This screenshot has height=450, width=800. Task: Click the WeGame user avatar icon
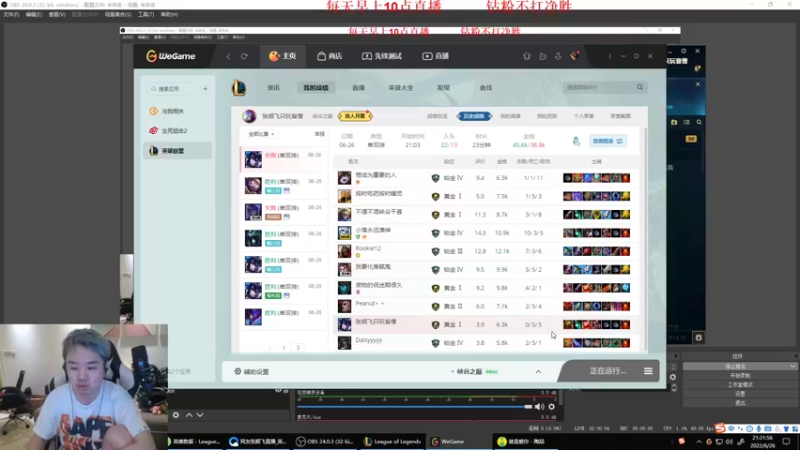(575, 56)
